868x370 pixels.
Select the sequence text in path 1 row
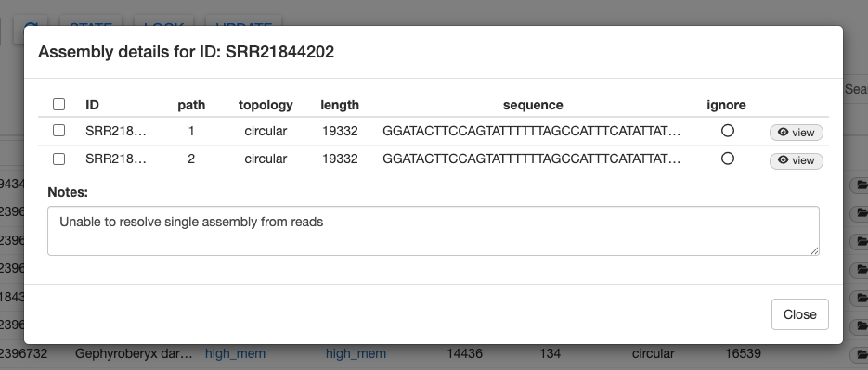[531, 131]
